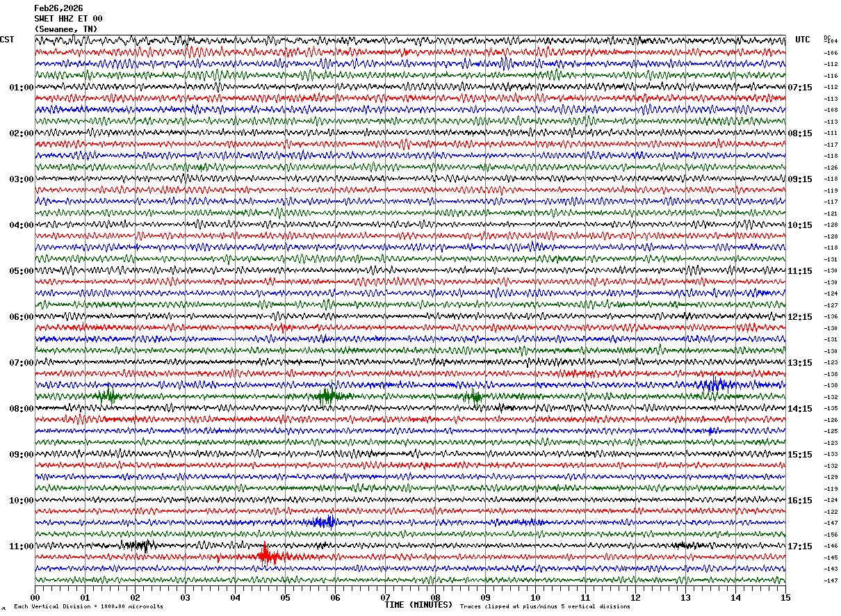Click the DC offset value -121
This screenshot has width=841, height=616.
831,213
